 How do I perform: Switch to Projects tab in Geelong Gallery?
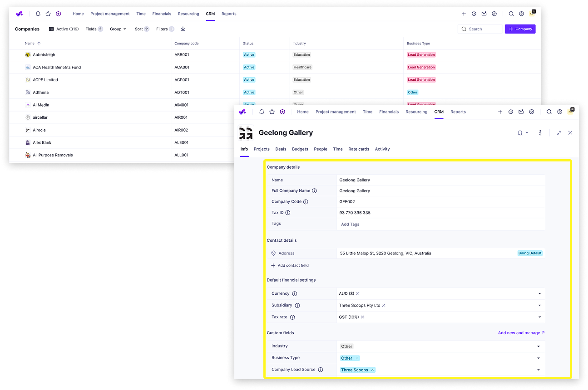262,149
